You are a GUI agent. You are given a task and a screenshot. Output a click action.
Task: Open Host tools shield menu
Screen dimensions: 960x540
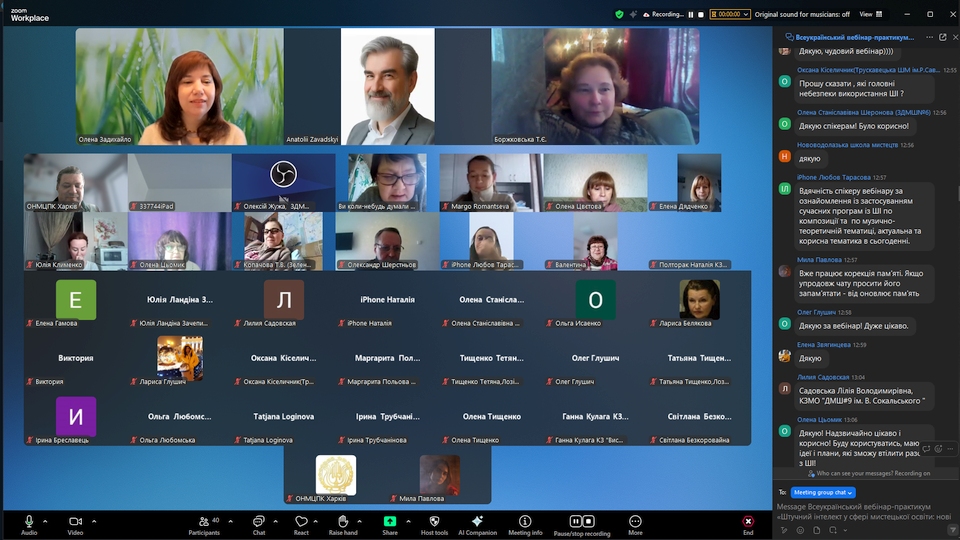pos(434,525)
